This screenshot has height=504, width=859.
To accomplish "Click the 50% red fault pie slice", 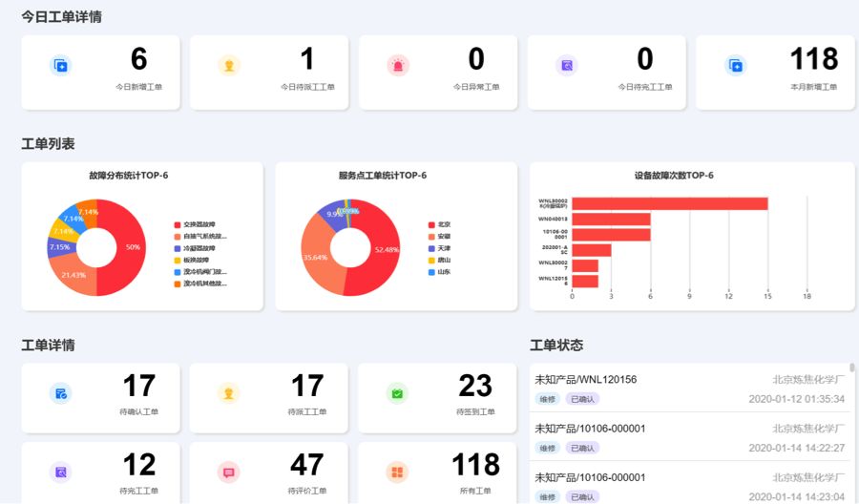I will tap(132, 247).
